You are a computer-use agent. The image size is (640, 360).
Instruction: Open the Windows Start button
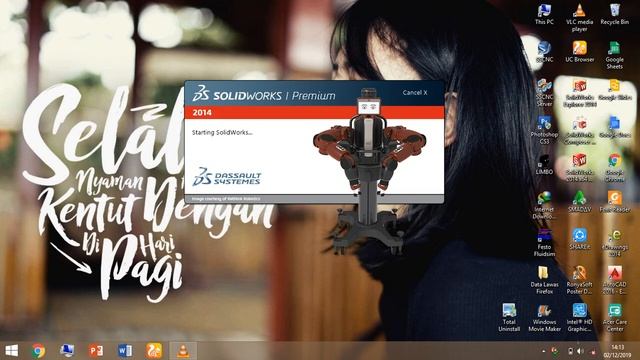click(x=11, y=351)
